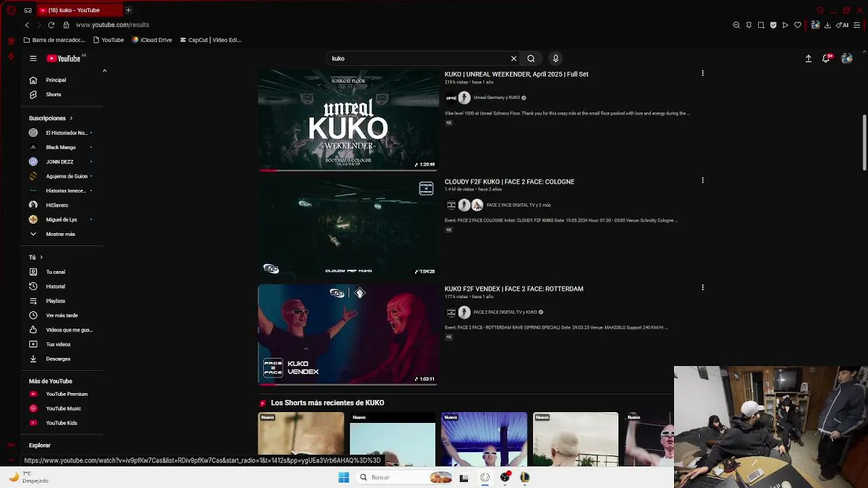Open the CLOUDY F2F KUKO thumbnail
The image size is (868, 488).
tap(348, 227)
